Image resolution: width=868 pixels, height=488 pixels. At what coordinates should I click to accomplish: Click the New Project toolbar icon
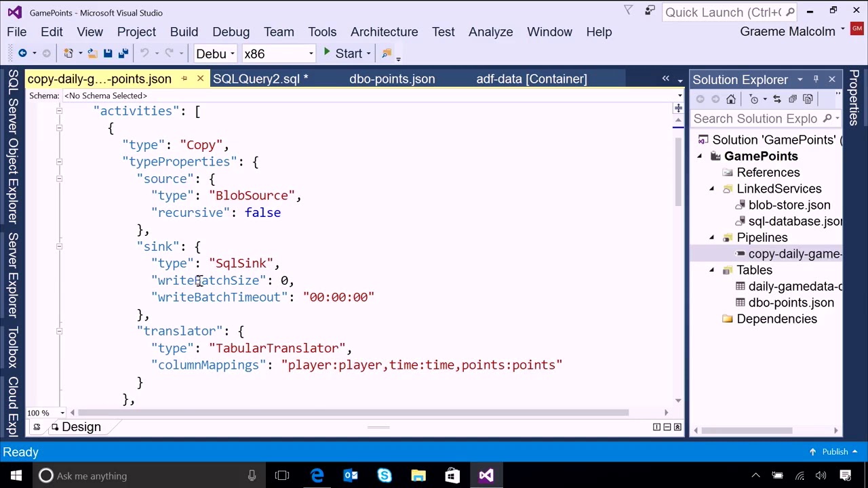(68, 54)
